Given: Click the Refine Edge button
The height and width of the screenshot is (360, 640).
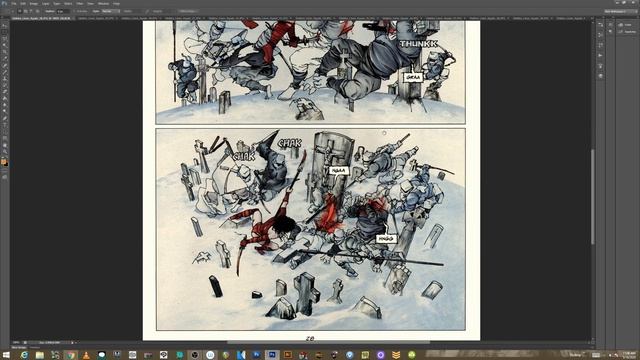Looking at the screenshot, I should coord(188,11).
